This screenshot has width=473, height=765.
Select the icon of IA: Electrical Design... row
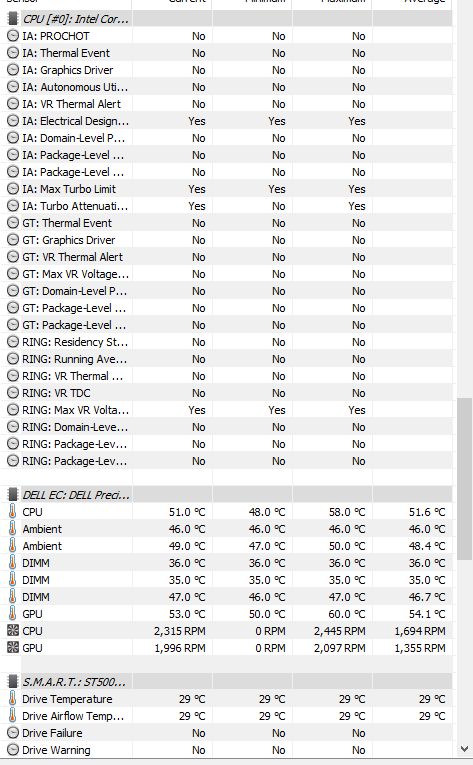tap(13, 121)
